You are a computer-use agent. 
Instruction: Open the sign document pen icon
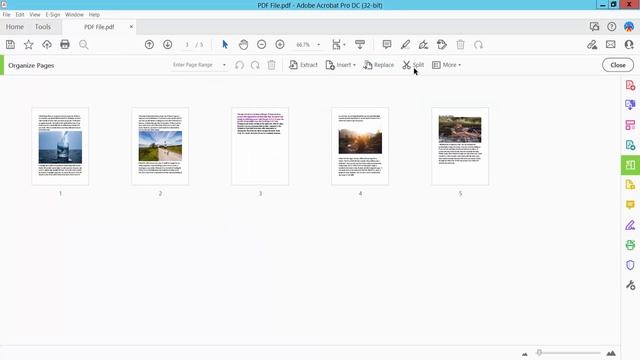coord(423,44)
